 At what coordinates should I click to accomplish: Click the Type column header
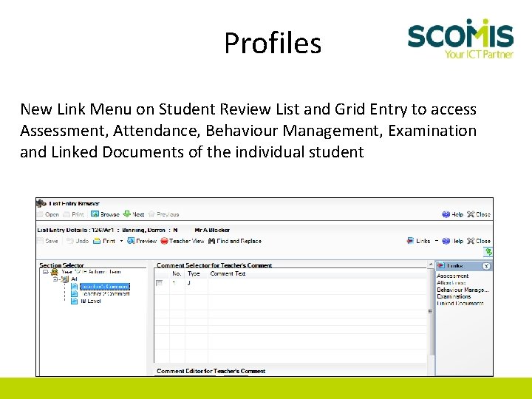point(194,273)
